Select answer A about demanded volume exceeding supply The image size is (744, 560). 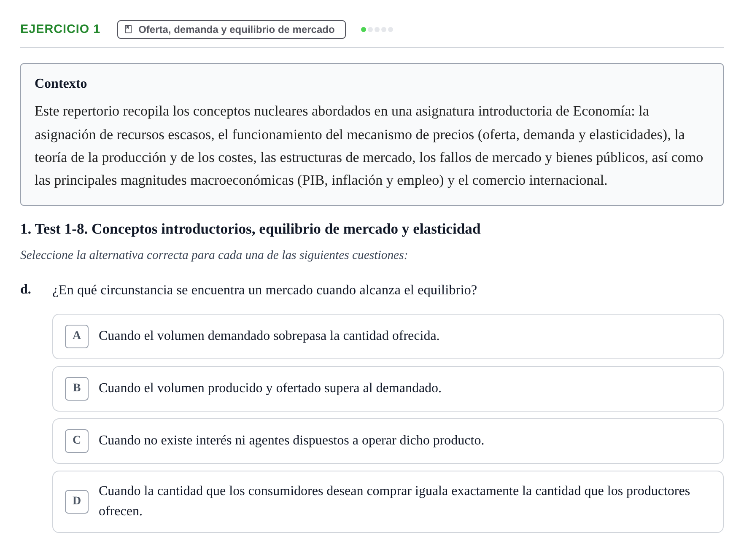click(388, 337)
